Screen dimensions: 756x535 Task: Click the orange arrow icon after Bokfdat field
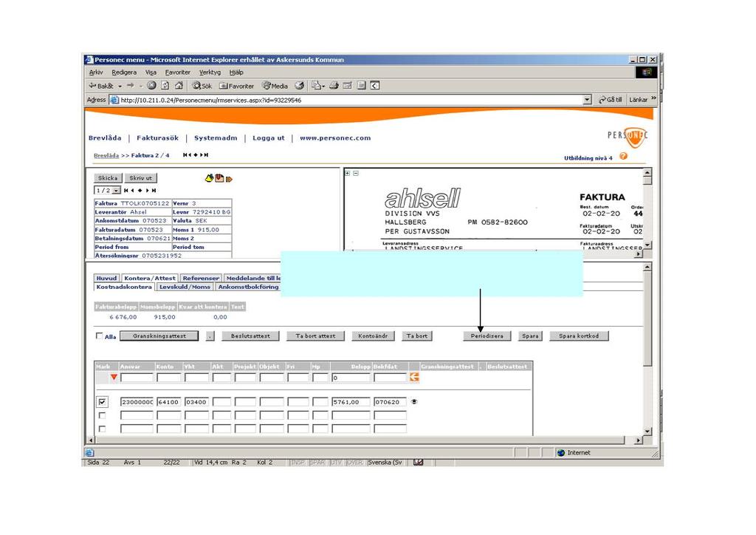pyautogui.click(x=414, y=378)
